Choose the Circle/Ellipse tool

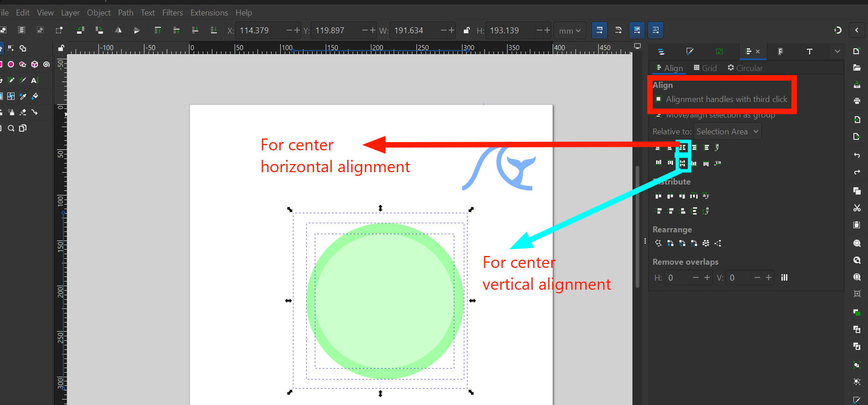tap(11, 64)
